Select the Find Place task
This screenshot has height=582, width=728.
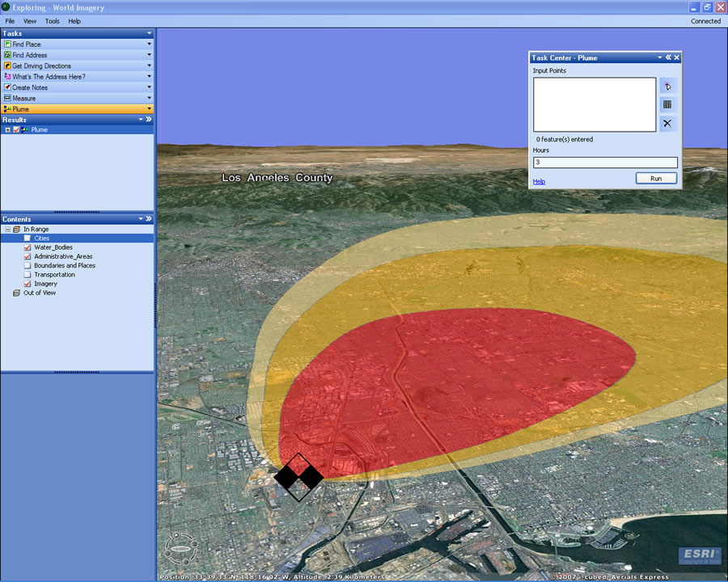pos(77,44)
